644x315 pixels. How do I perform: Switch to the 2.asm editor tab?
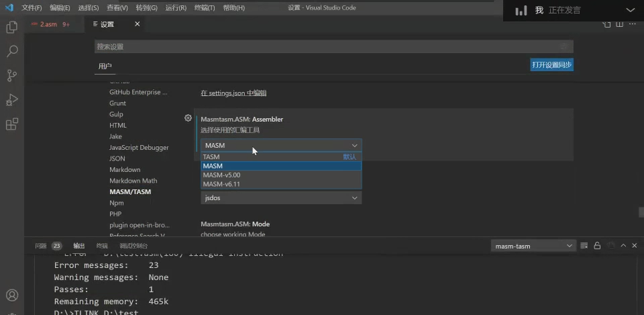point(48,24)
